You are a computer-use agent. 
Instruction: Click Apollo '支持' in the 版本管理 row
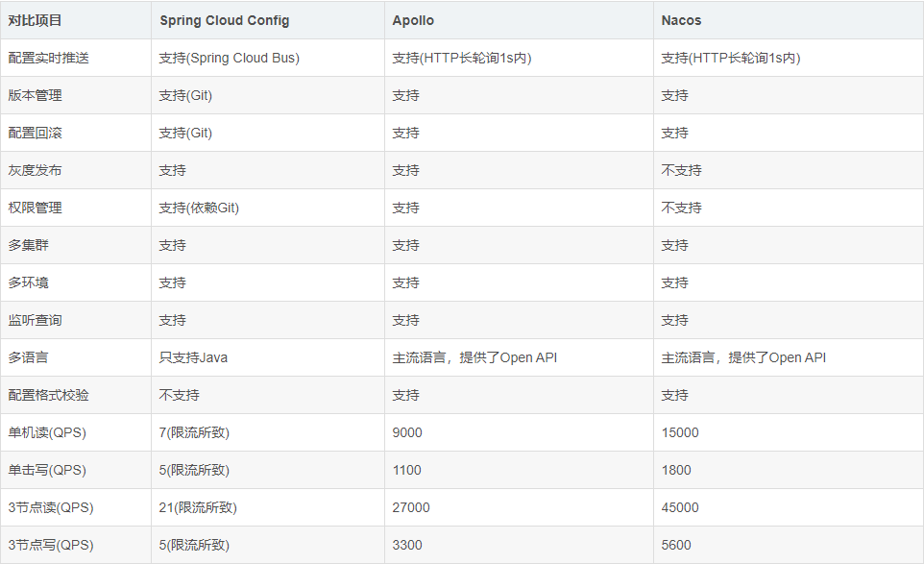click(x=406, y=95)
